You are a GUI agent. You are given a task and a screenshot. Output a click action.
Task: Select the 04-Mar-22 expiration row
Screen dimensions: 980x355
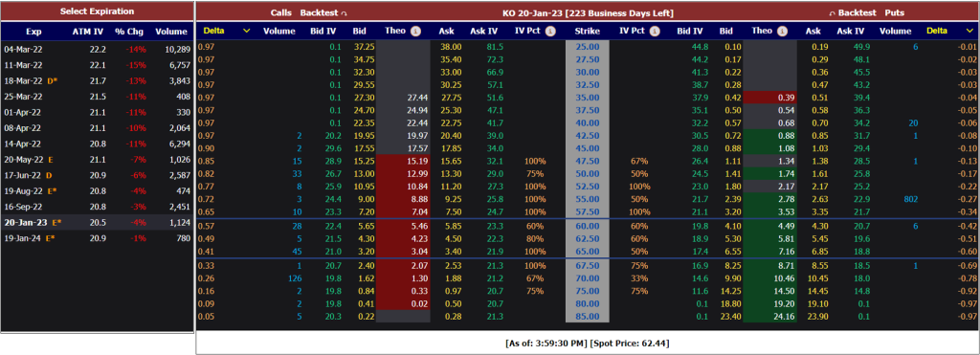(x=97, y=49)
